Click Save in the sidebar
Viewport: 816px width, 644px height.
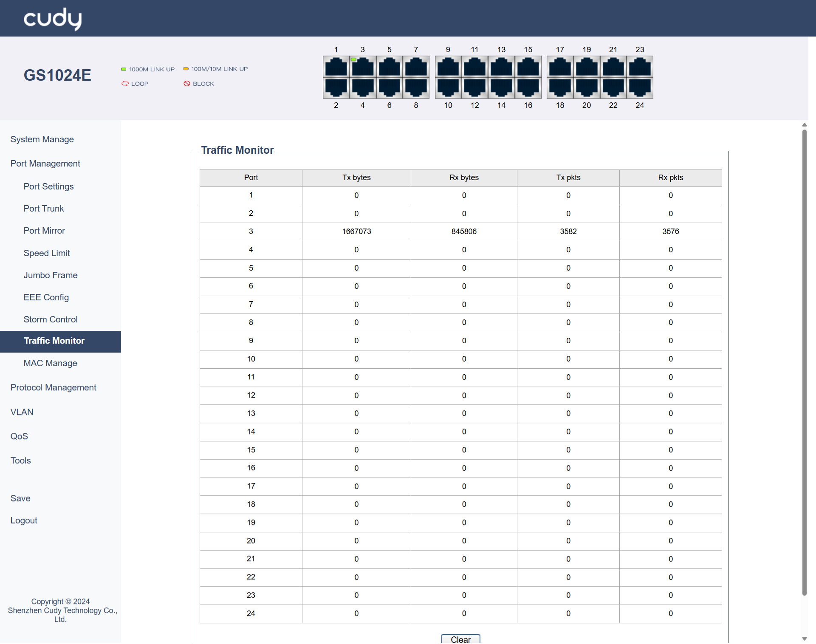click(x=20, y=498)
